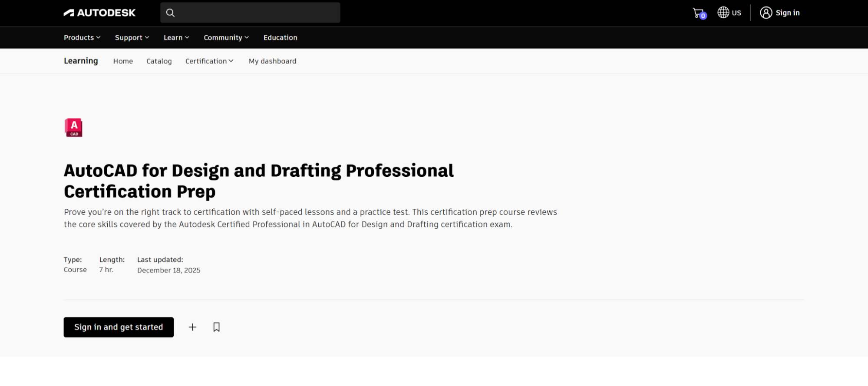Click the AutoCAD product icon
868x386 pixels.
click(73, 128)
